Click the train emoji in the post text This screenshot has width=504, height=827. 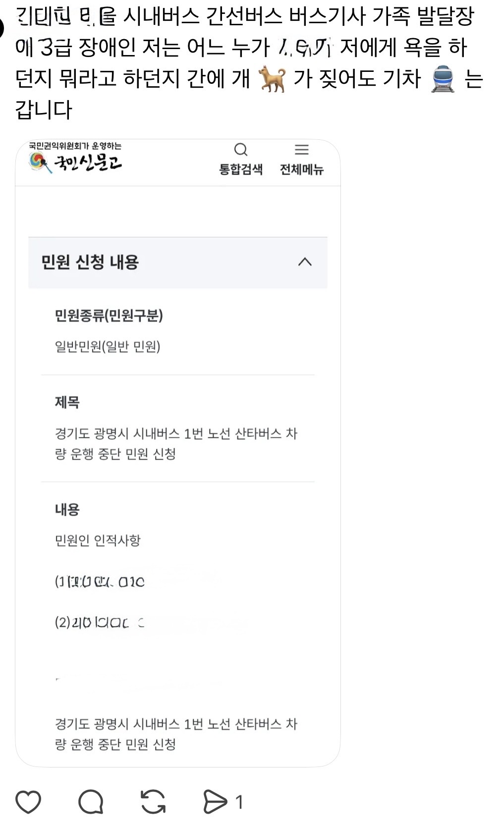443,79
